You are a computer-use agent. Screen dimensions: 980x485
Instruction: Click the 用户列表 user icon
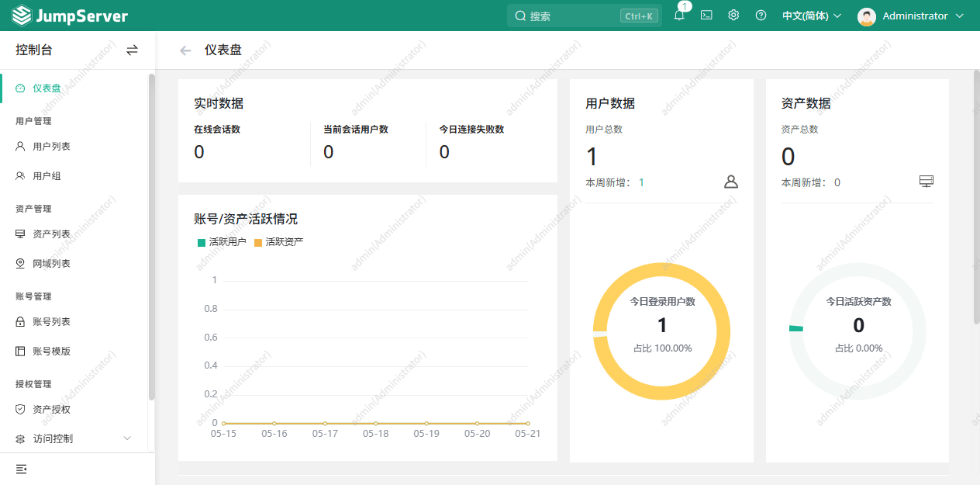20,146
